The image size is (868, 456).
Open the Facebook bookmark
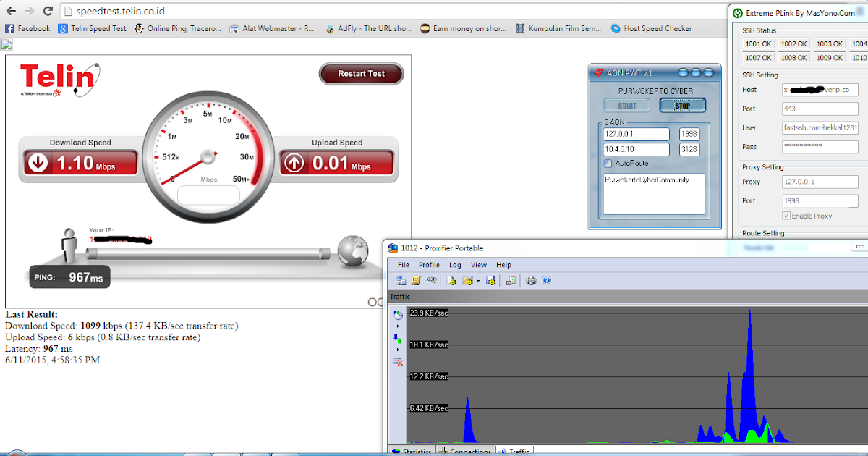tap(27, 29)
